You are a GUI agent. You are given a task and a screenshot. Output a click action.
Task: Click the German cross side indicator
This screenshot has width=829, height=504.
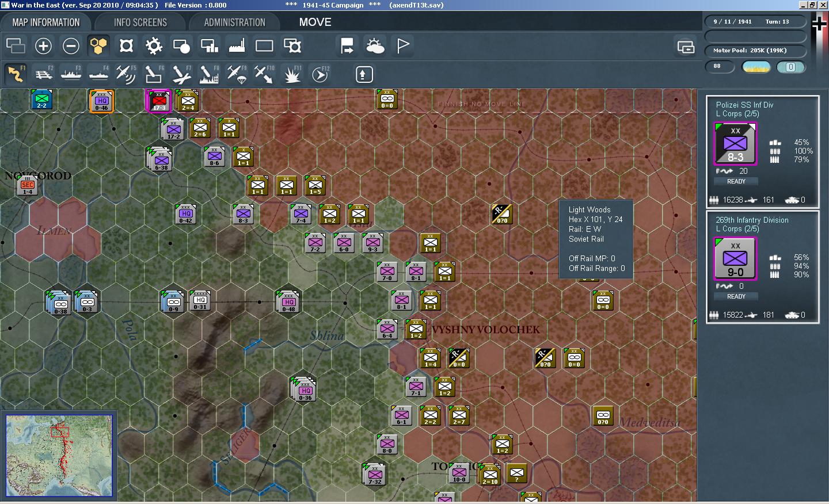point(819,24)
